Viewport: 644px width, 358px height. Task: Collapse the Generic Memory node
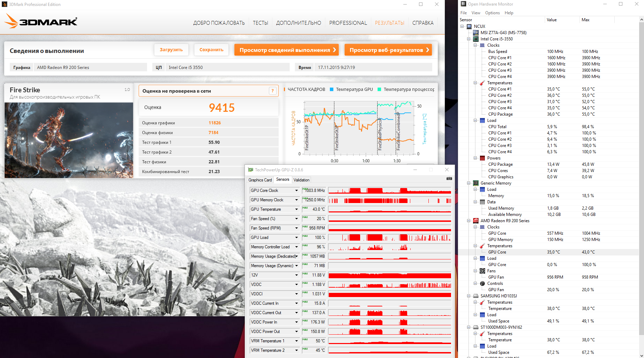(469, 183)
